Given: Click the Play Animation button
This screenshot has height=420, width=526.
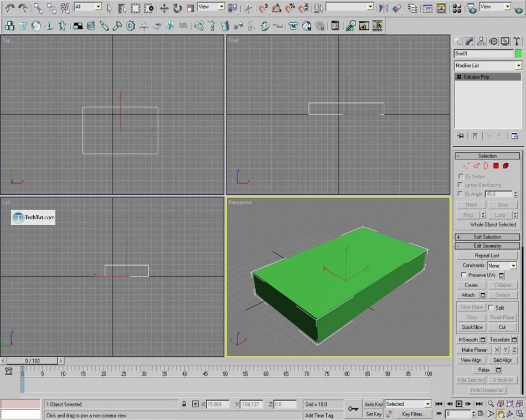Looking at the screenshot, I should [x=459, y=404].
